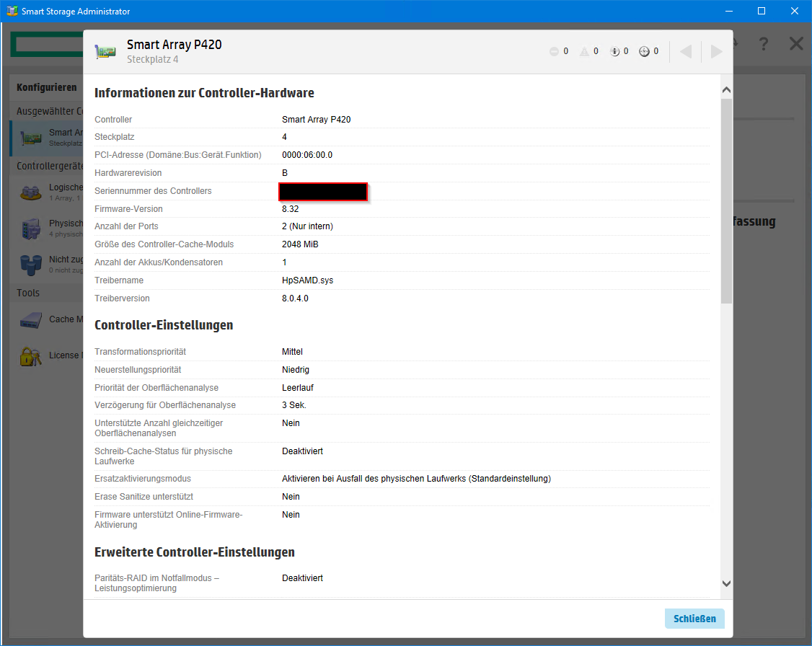This screenshot has width=812, height=646.
Task: Click scrollbar up arrow in dialog
Action: pos(726,90)
